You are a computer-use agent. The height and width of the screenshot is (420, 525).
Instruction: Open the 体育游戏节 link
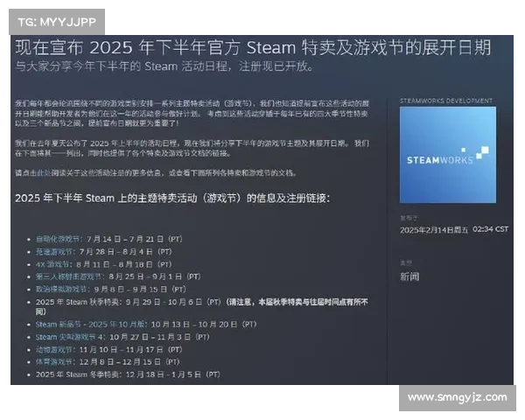point(54,362)
